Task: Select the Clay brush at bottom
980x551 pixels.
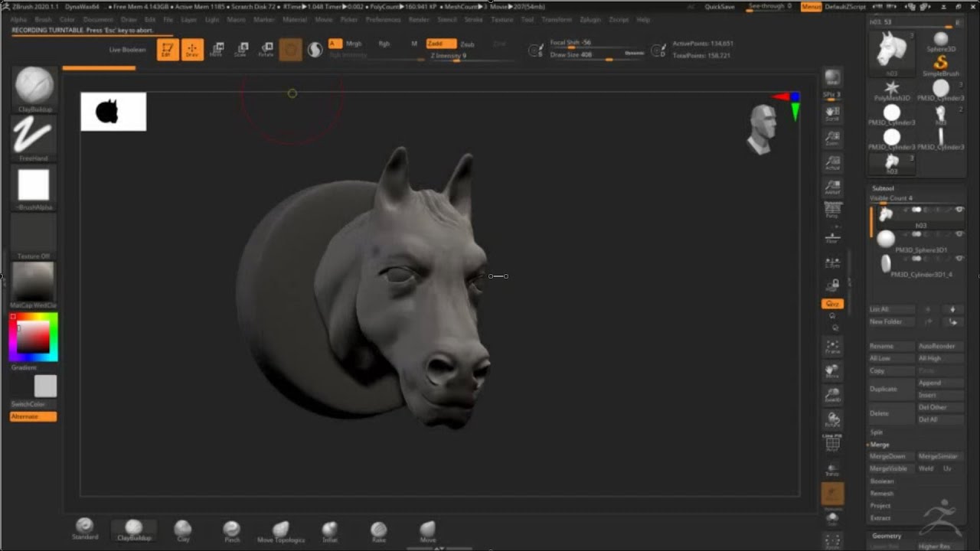Action: point(183,530)
